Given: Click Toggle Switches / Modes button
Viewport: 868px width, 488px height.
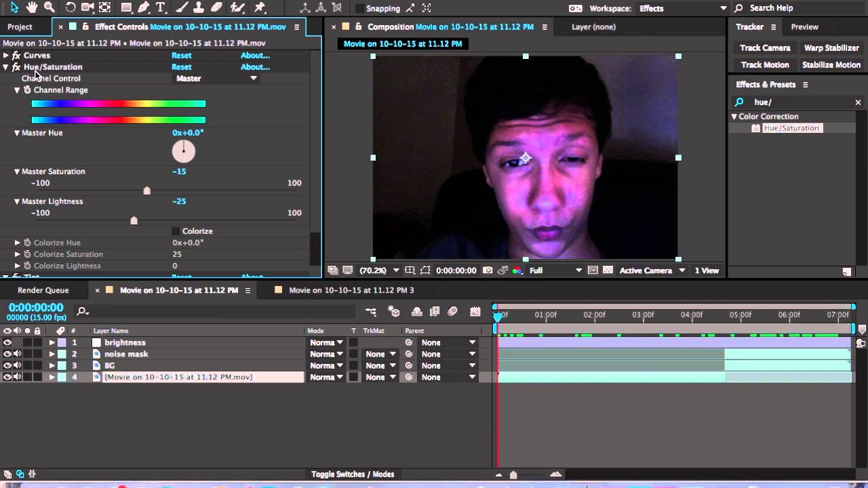Looking at the screenshot, I should 353,474.
